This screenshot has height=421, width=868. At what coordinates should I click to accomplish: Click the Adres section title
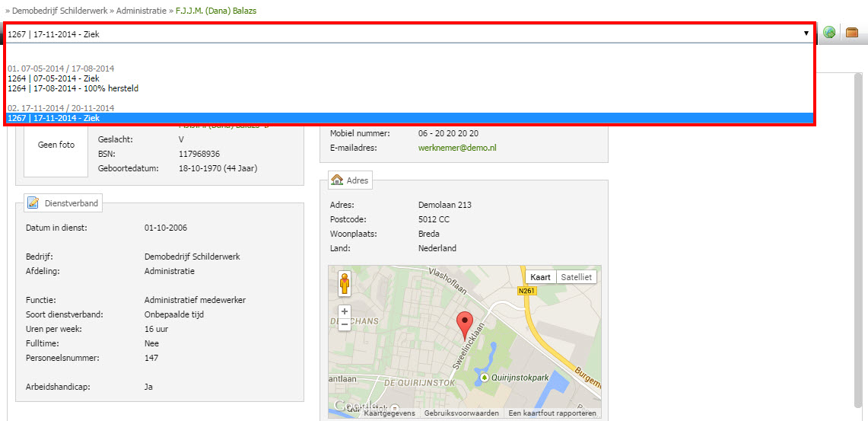357,180
